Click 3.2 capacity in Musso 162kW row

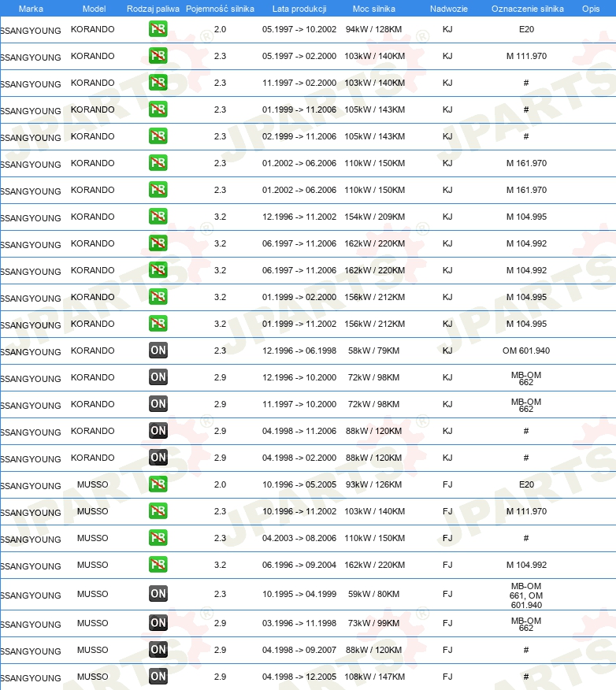(220, 565)
